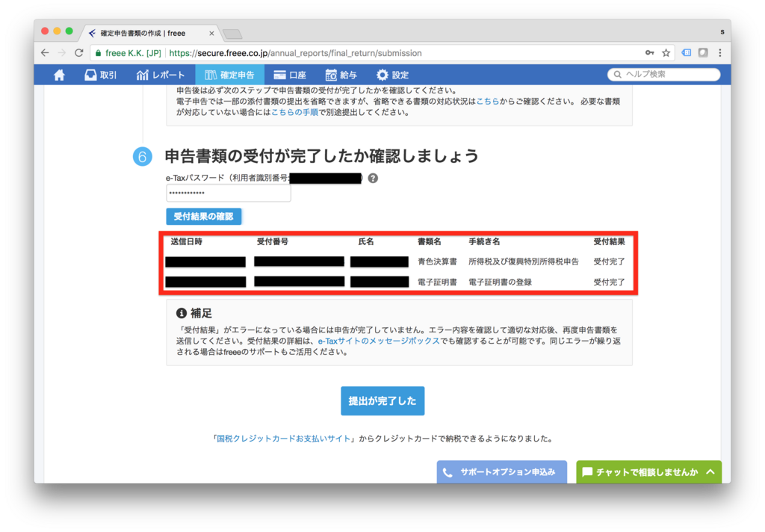This screenshot has height=532, width=765.
Task: Click the 電子証明書 document name cell
Action: 437,282
